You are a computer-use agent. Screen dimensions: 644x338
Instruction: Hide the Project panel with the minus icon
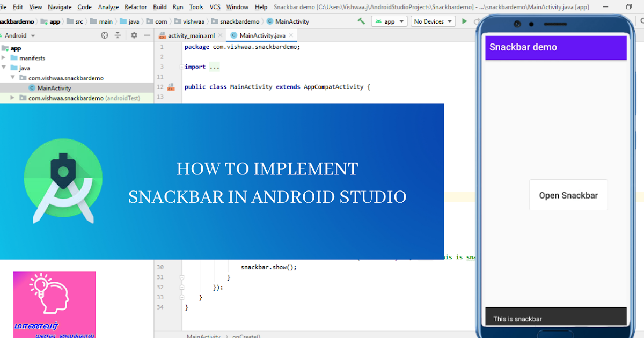pyautogui.click(x=147, y=35)
